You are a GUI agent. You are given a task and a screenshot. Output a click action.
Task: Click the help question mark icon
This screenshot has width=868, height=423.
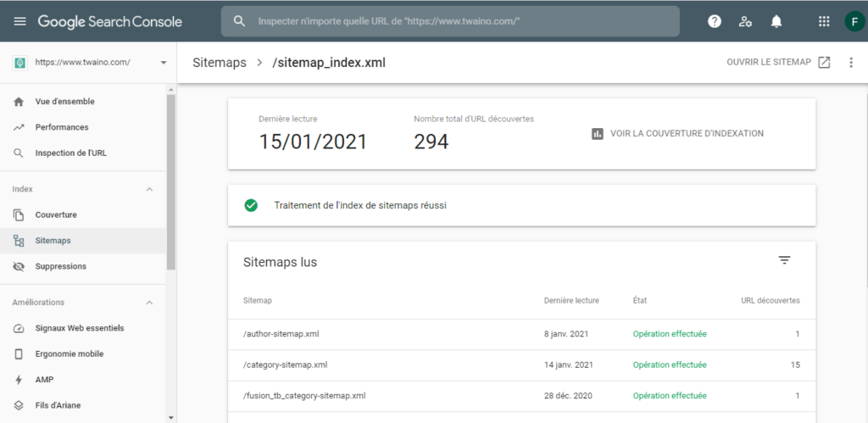(715, 21)
